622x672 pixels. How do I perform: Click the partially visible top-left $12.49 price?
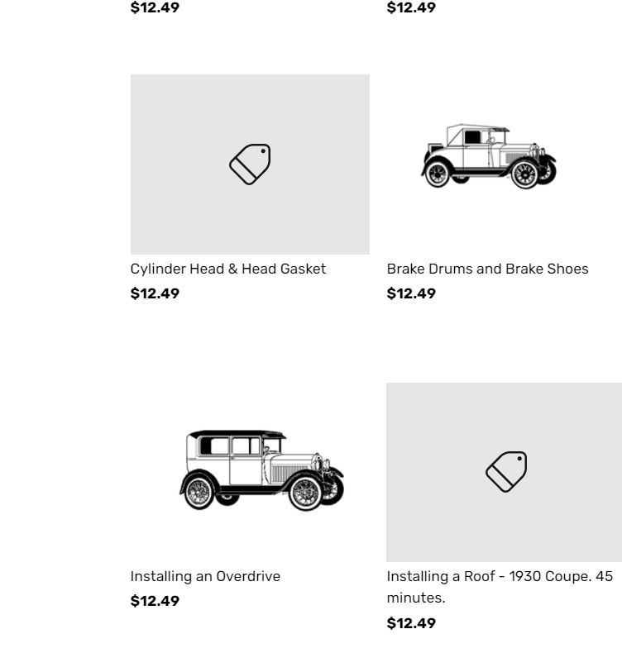tap(155, 8)
